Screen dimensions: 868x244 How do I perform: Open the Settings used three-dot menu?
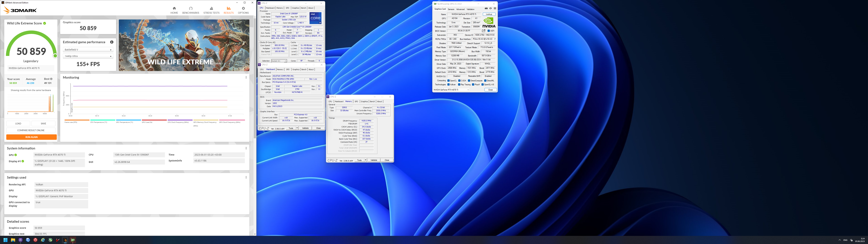pos(246,177)
